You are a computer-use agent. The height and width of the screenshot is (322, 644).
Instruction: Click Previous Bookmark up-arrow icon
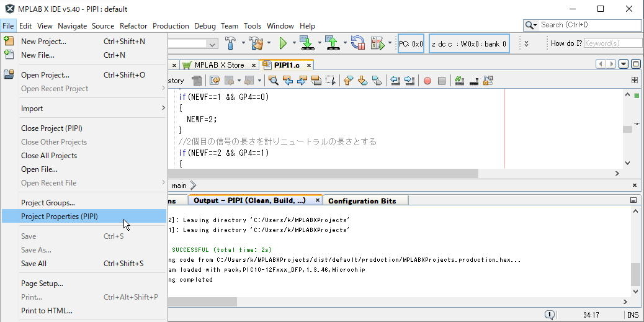click(x=348, y=81)
